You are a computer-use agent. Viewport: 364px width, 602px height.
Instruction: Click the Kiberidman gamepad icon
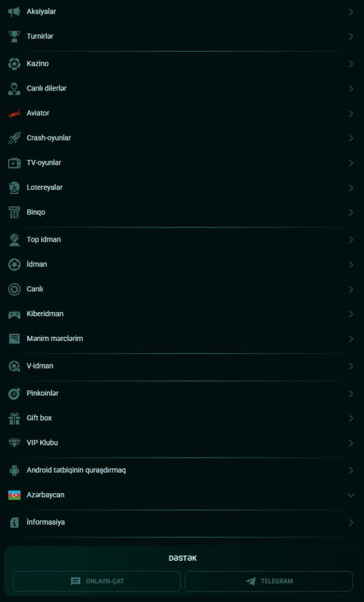(14, 314)
